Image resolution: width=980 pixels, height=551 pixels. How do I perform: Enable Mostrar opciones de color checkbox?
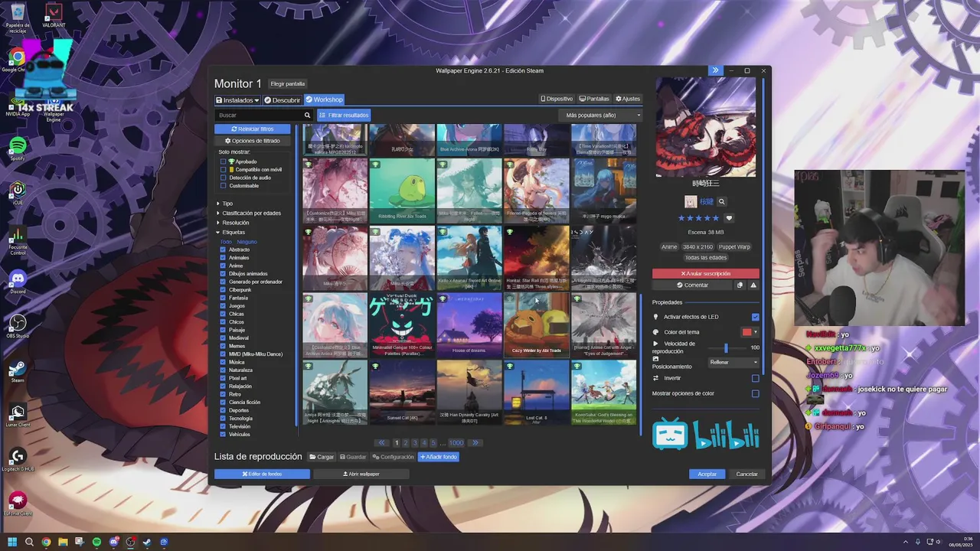pyautogui.click(x=756, y=393)
